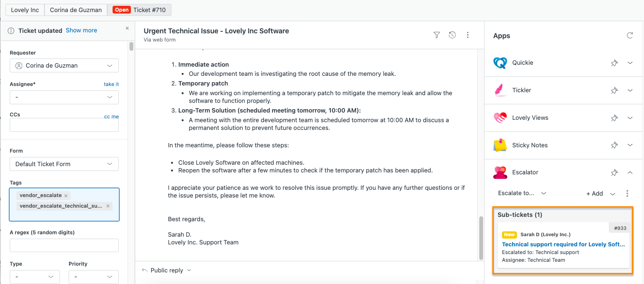This screenshot has width=644, height=284.
Task: Click the conversation pane scrollbar
Action: 481,238
